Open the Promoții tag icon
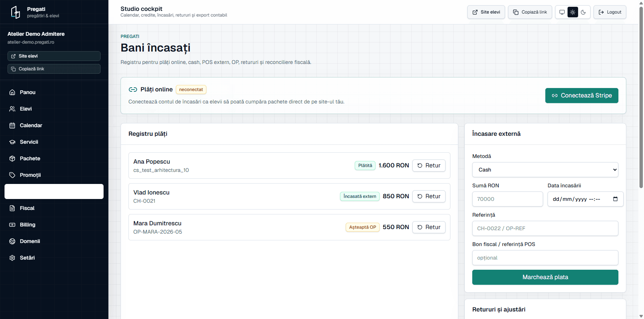 click(x=12, y=175)
